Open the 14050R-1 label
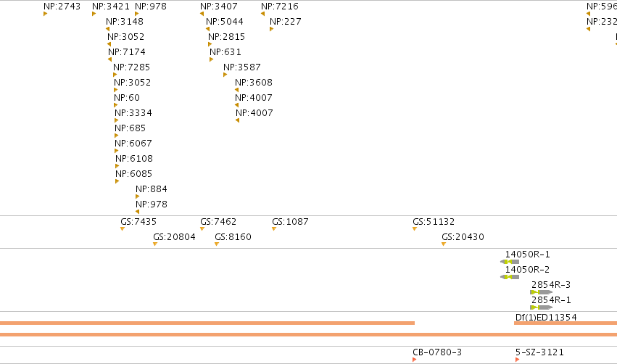This screenshot has height=364, width=617. point(528,255)
